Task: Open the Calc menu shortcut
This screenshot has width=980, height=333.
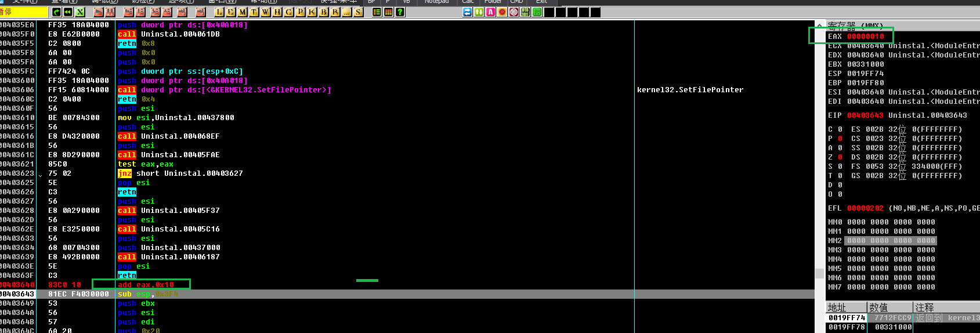Action: pyautogui.click(x=468, y=2)
